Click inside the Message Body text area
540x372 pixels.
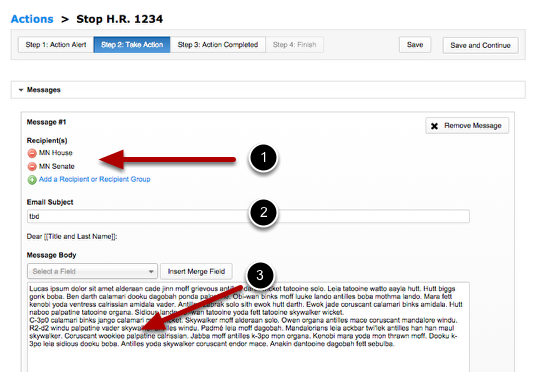click(248, 327)
